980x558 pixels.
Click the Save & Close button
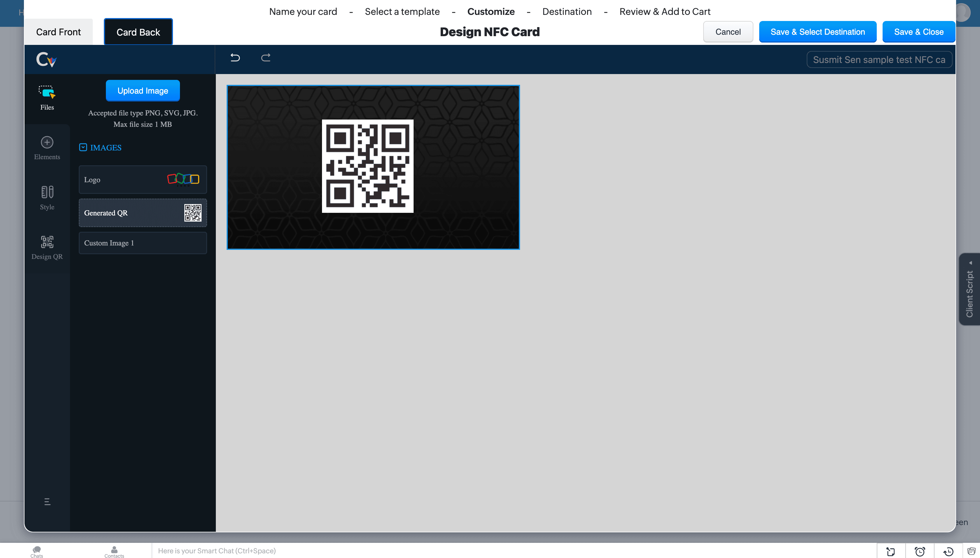(x=918, y=32)
